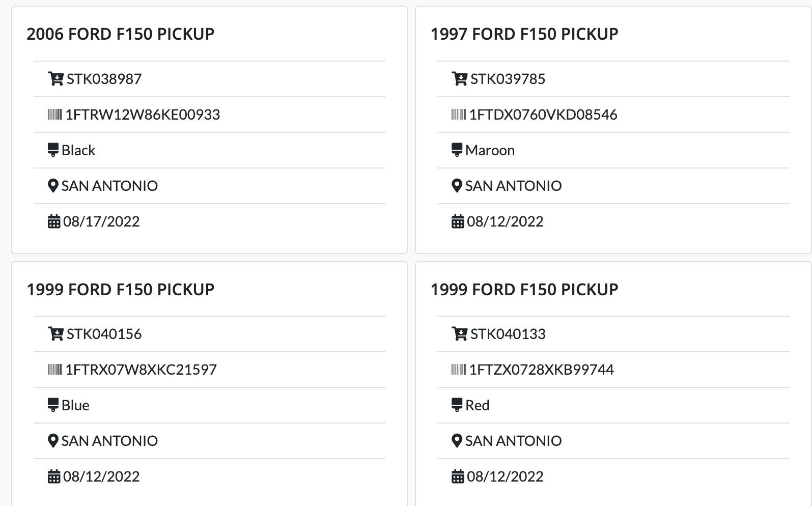Screen dimensions: 812x506
Task: Click cart icon beside stock number STK039785
Action: click(x=459, y=79)
